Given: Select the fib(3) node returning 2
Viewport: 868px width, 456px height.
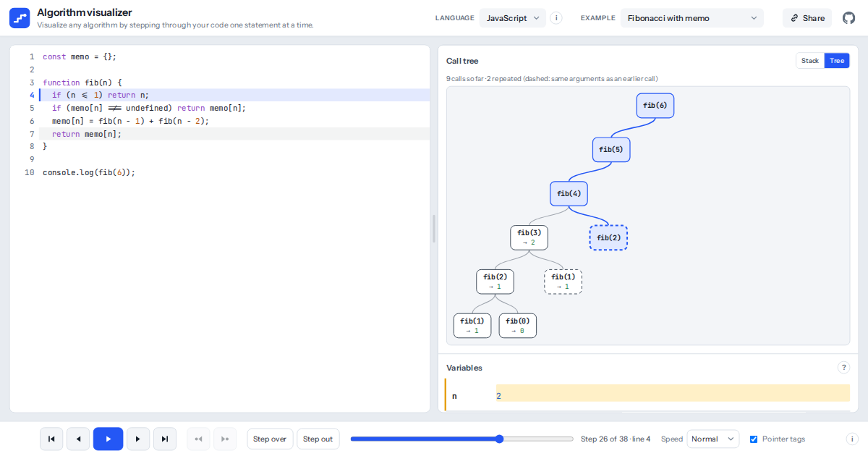Looking at the screenshot, I should [x=529, y=237].
